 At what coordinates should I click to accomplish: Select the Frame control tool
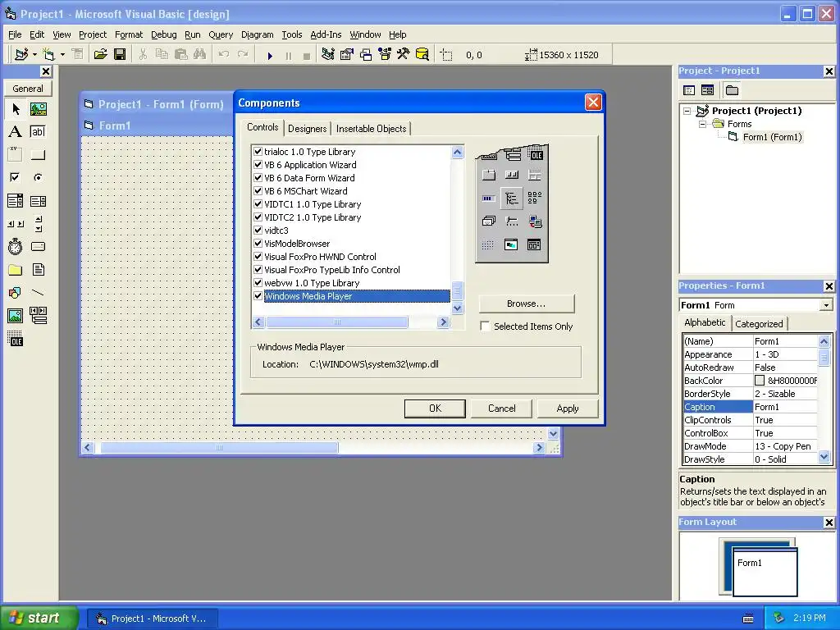tap(16, 155)
